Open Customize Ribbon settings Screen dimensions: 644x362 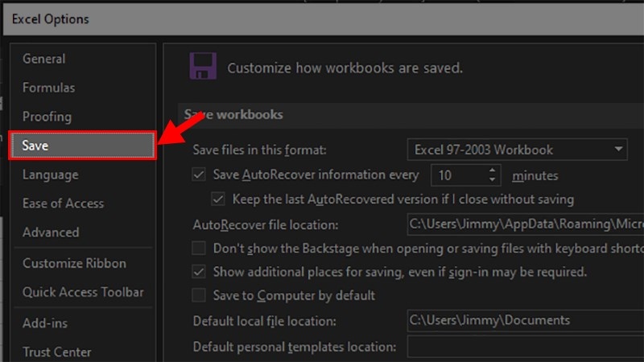(x=74, y=263)
